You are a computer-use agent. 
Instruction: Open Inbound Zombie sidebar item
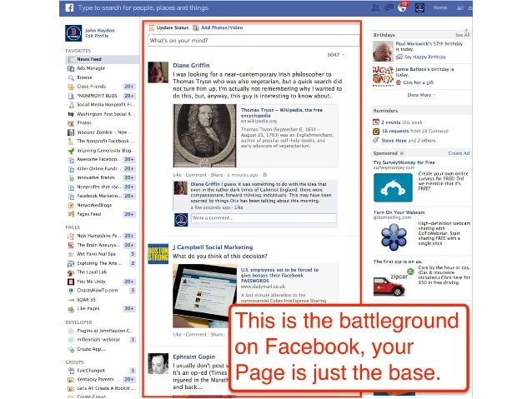[104, 132]
